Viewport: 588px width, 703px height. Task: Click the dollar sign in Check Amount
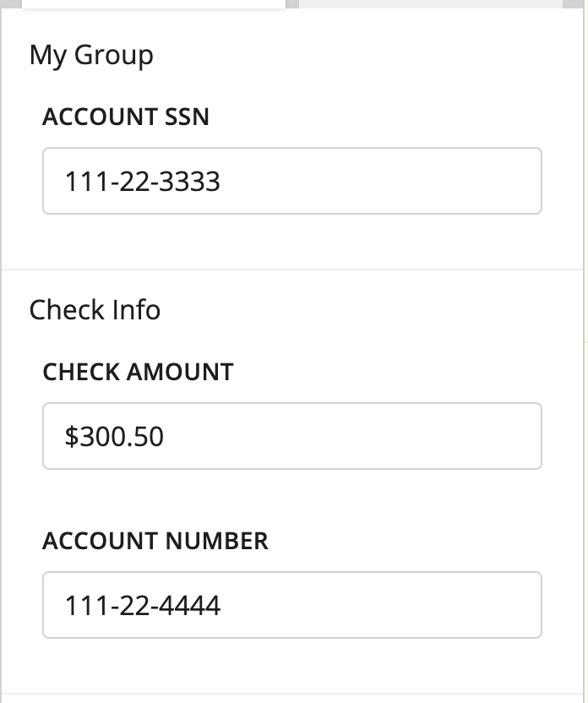(x=72, y=436)
